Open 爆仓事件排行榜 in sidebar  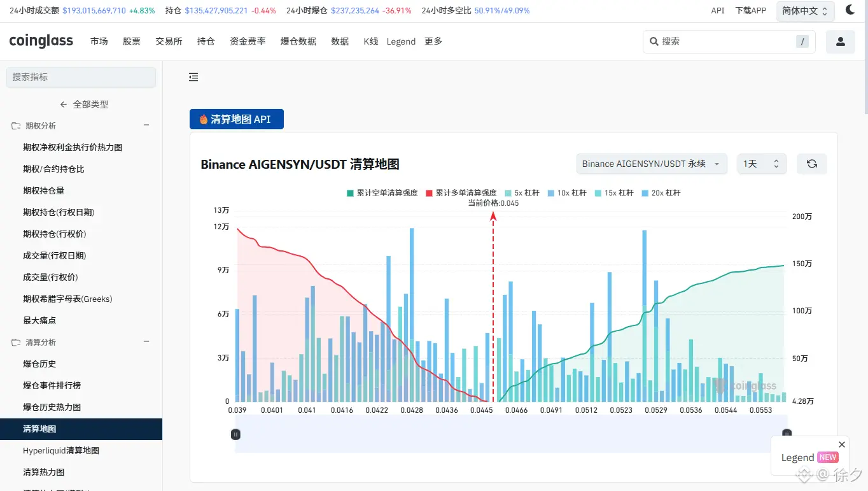pos(52,386)
